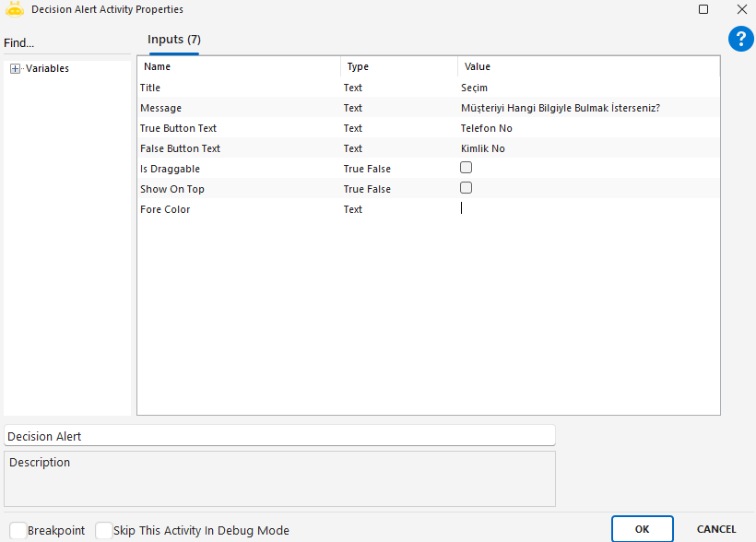This screenshot has height=542, width=756.
Task: Click the Find search field
Action: [65, 43]
